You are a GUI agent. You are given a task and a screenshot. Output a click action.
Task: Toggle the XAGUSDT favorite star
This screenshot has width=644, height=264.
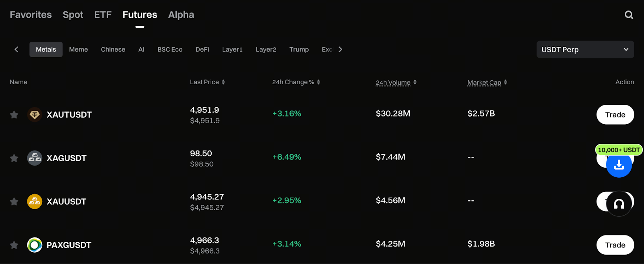click(x=14, y=158)
